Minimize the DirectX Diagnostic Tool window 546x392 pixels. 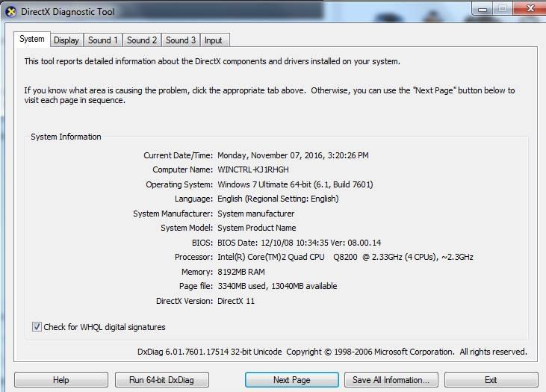[483, 9]
